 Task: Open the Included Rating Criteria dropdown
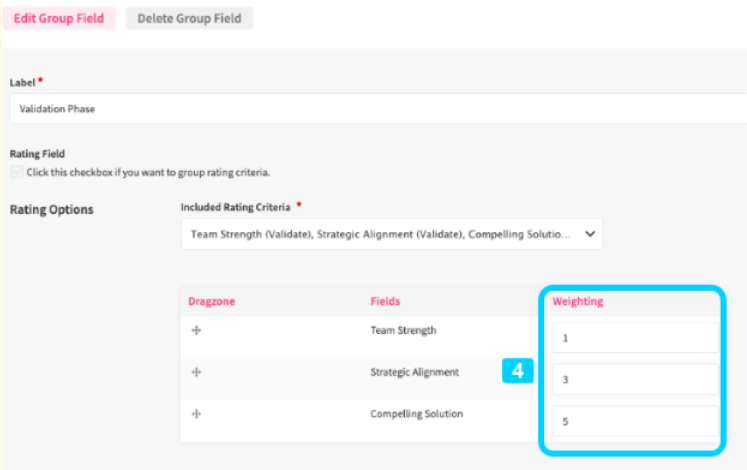(391, 234)
